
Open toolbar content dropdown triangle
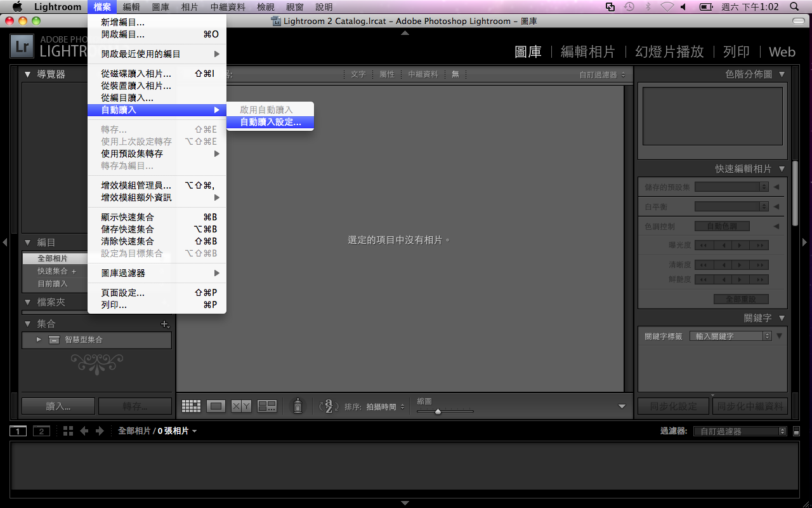[622, 406]
